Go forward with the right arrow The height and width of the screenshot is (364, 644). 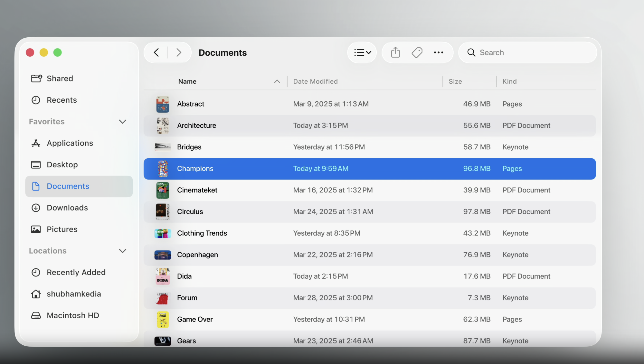point(179,52)
